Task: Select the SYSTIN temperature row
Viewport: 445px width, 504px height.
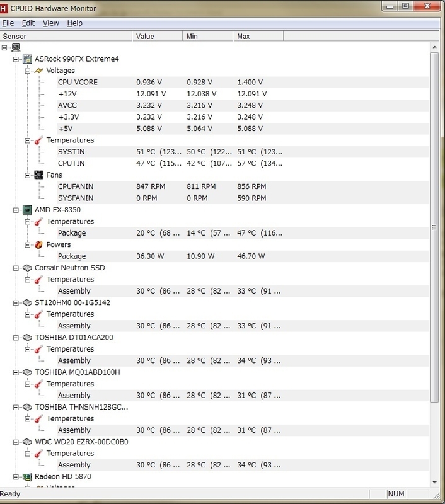Action: (x=243, y=152)
